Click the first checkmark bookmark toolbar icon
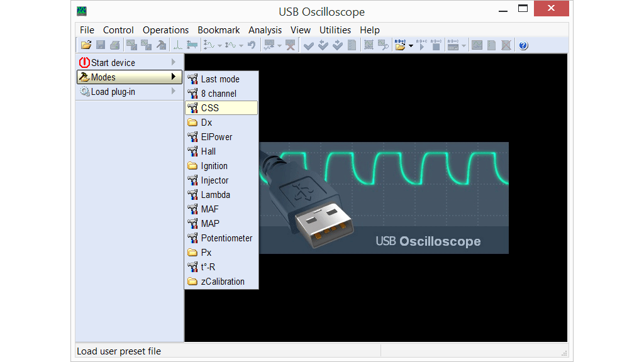 308,45
